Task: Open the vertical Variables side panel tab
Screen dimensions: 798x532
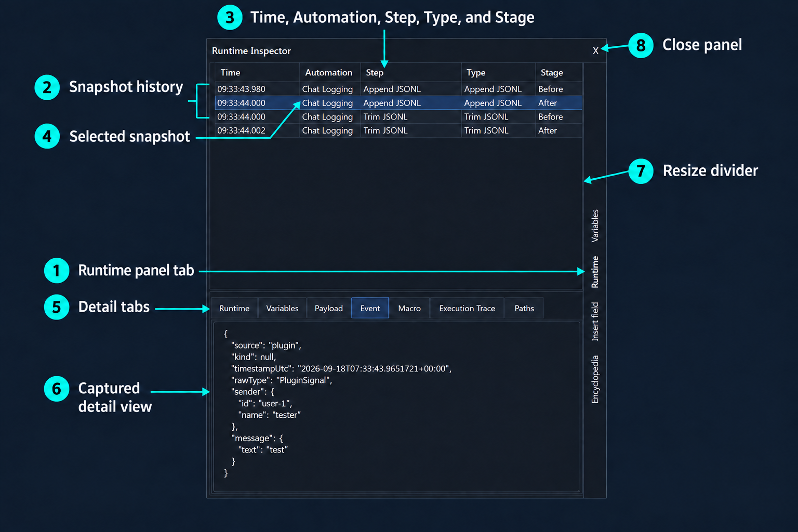Action: (595, 225)
